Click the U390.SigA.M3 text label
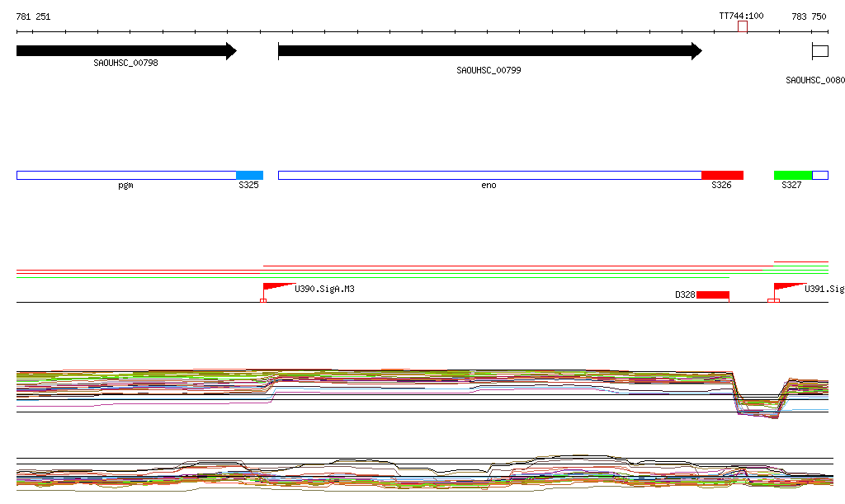Viewport: 845px width, 504px height. (x=325, y=290)
